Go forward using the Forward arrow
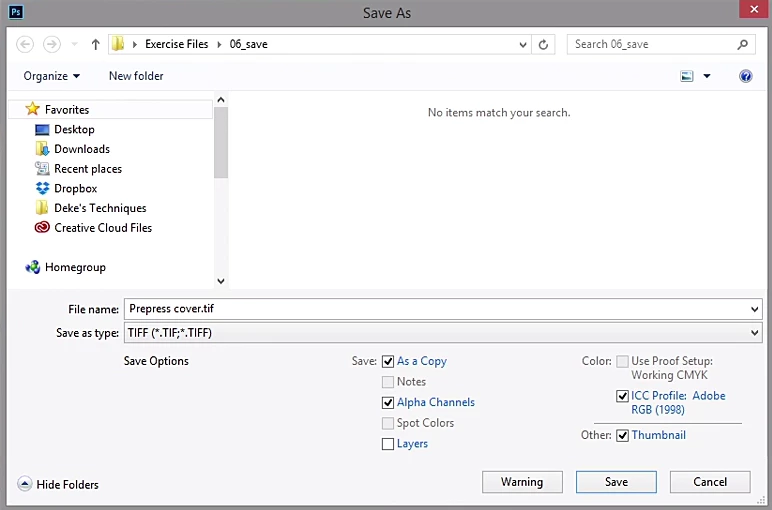 point(52,44)
